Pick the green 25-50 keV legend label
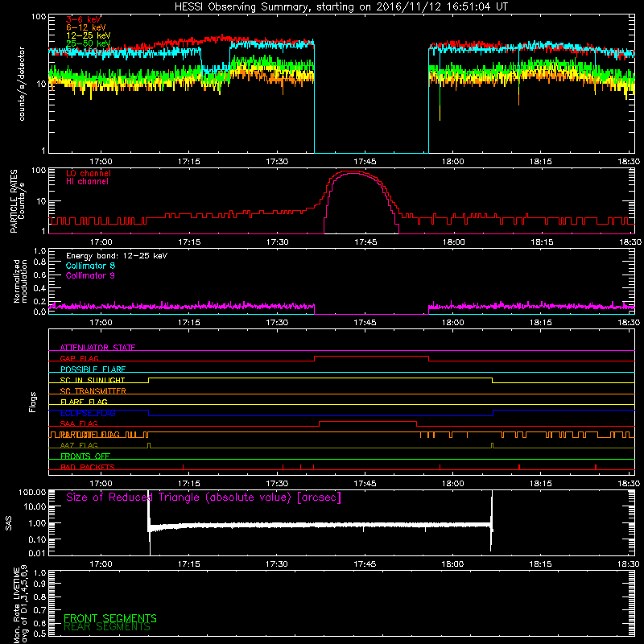Image resolution: width=644 pixels, height=644 pixels. pyautogui.click(x=89, y=43)
